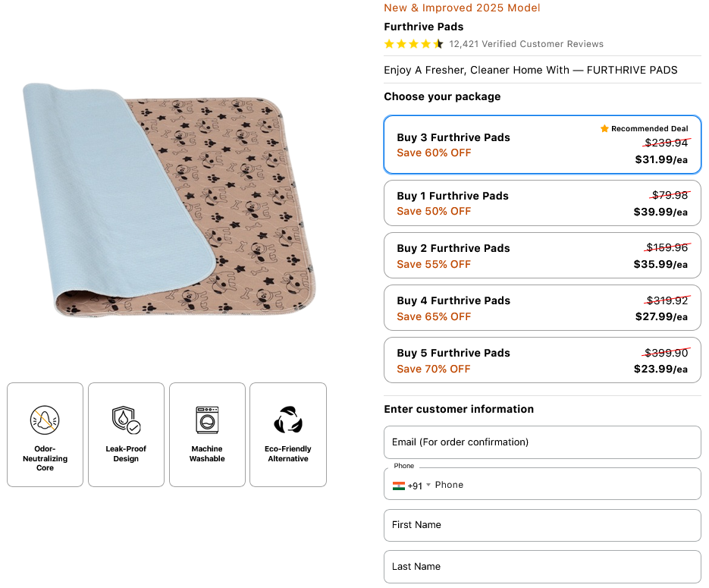Click the Leak-Proof Design droplet shield icon
The image size is (709, 588).
(x=126, y=420)
